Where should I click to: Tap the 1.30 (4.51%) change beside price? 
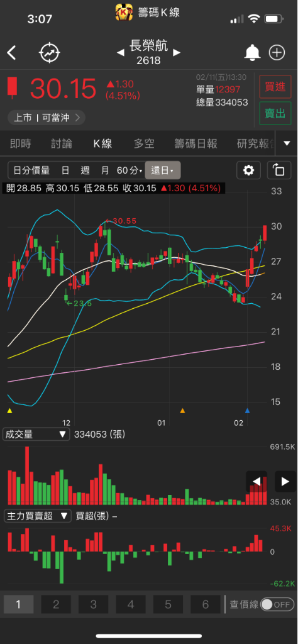point(123,90)
